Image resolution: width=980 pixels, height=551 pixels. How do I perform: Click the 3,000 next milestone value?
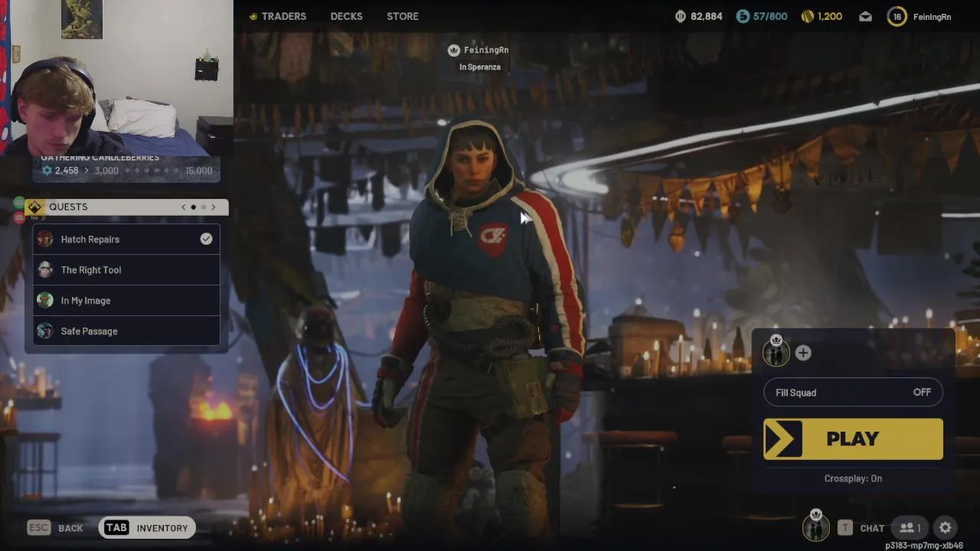point(106,171)
